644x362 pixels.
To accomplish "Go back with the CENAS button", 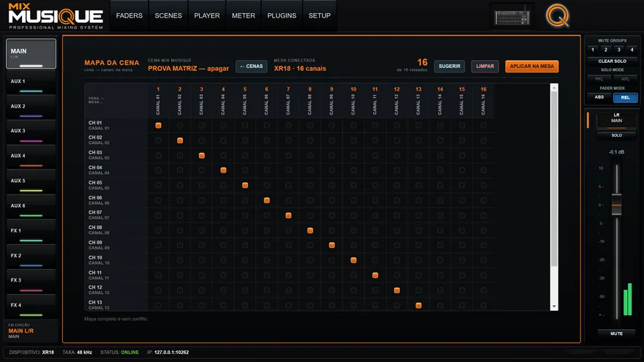I will pos(251,66).
